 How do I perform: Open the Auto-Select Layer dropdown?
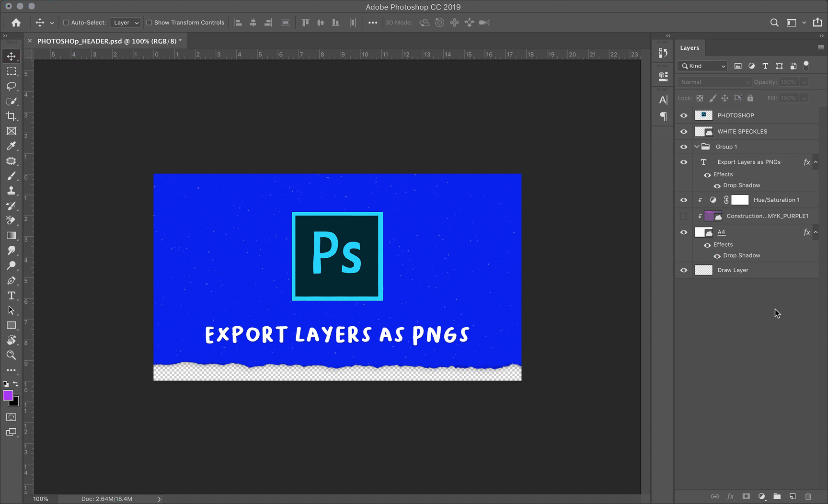(125, 23)
